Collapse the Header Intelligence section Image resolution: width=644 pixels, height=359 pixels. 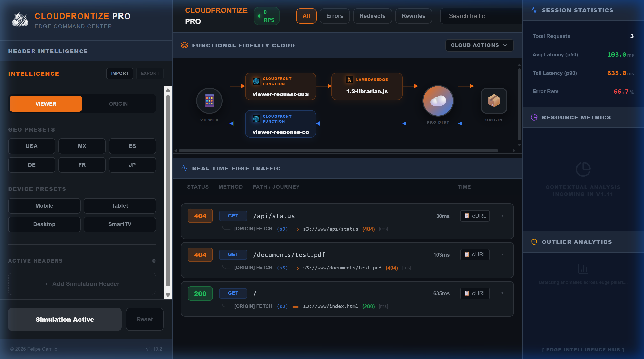[x=86, y=51]
